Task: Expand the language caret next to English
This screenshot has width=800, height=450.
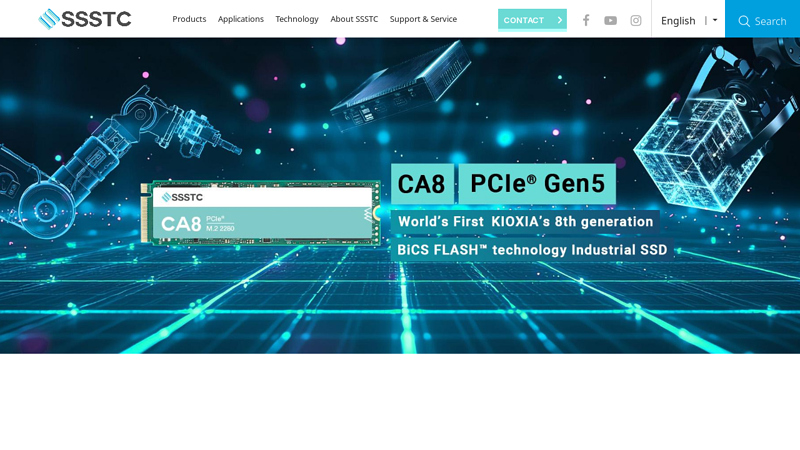Action: 715,20
